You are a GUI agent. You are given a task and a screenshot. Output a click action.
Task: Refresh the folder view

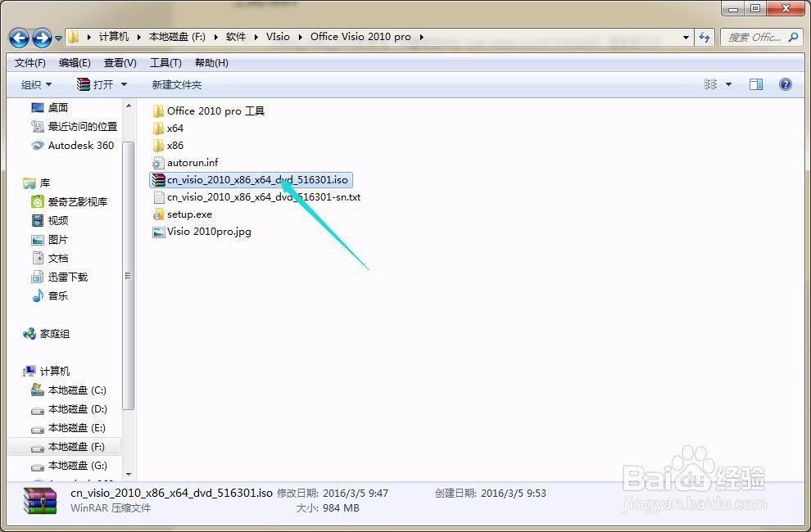point(704,37)
